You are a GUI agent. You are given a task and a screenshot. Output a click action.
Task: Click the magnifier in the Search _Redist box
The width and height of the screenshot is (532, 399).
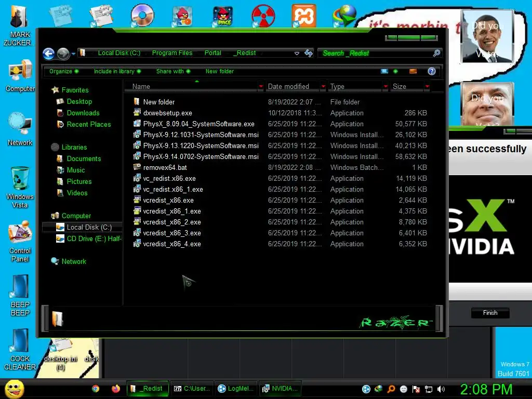[x=436, y=53]
